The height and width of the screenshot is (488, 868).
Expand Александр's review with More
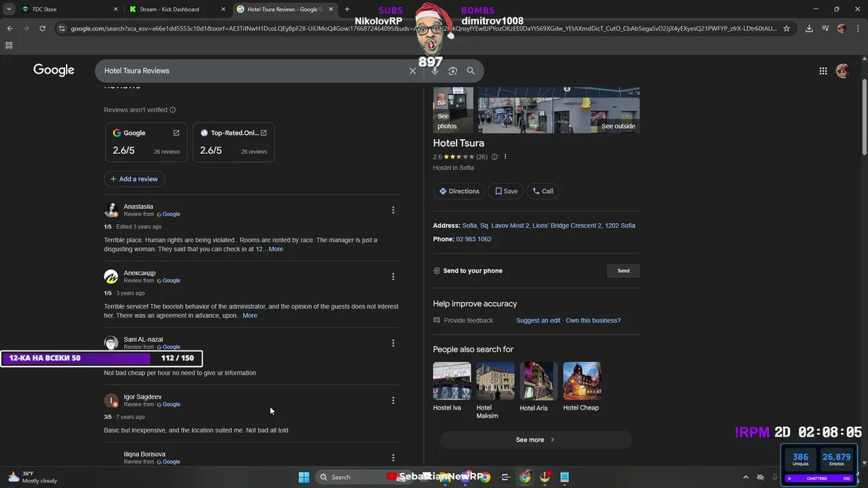click(250, 316)
